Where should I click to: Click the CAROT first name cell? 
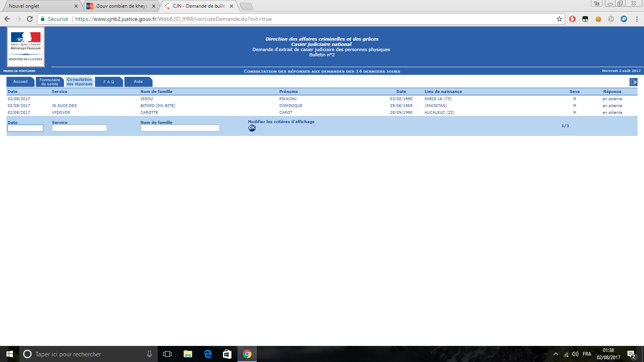[x=286, y=113]
